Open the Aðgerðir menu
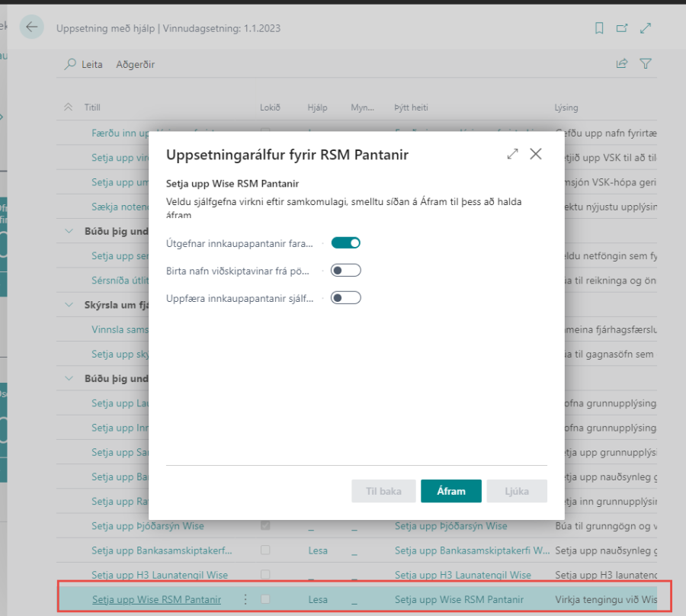 tap(135, 65)
